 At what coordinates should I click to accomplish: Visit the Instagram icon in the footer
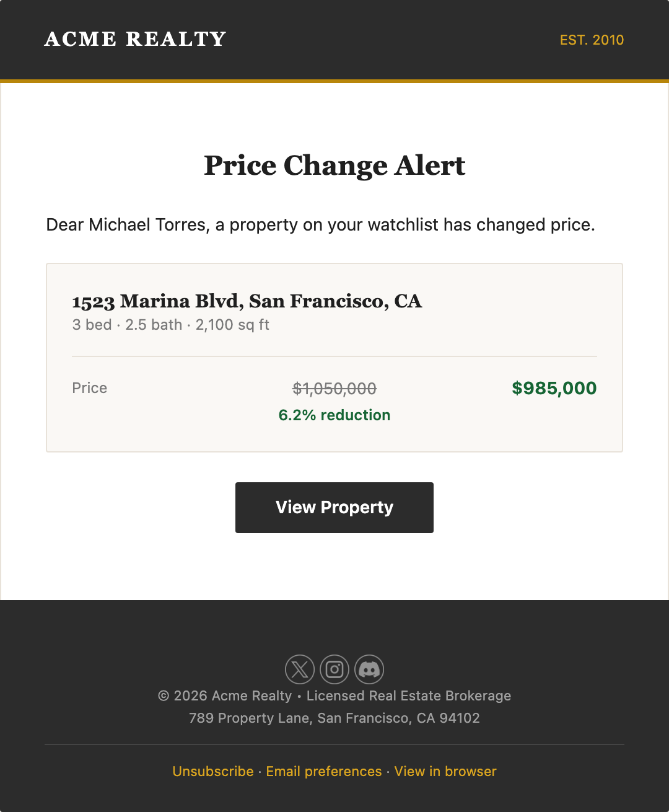334,669
